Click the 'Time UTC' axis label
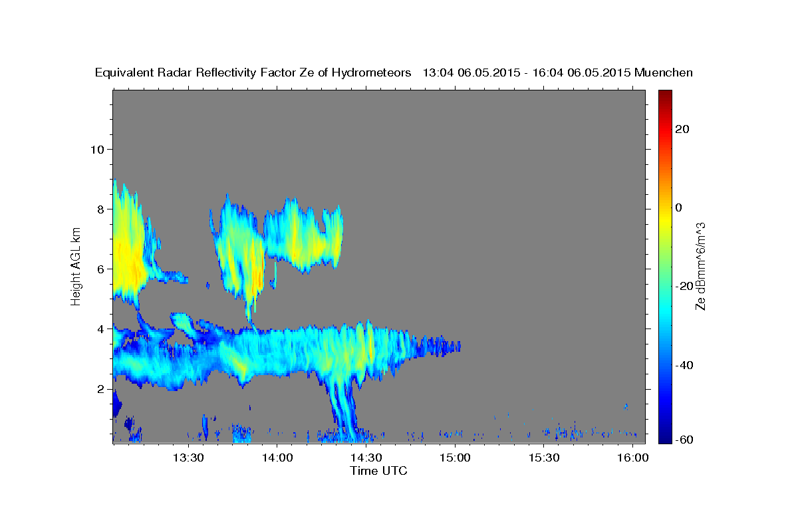Screen dimensions: 798x532 (x=378, y=471)
